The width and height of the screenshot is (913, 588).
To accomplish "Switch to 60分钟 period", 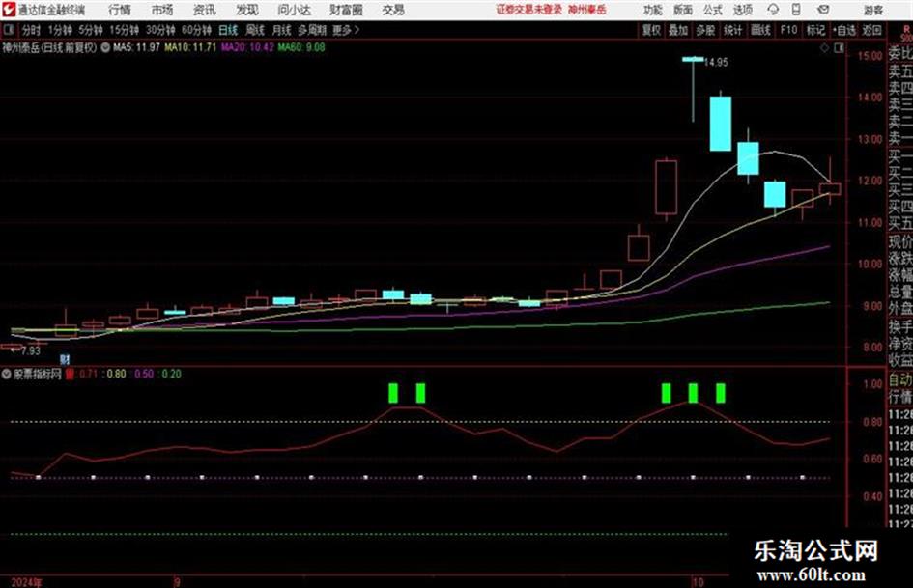I will point(197,30).
